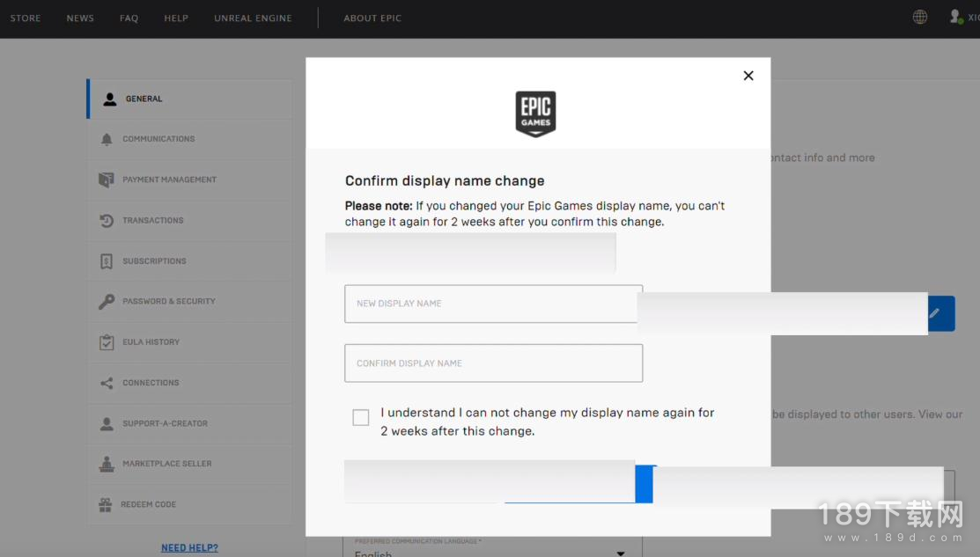Click the Payment Management wallet icon

[x=107, y=180]
